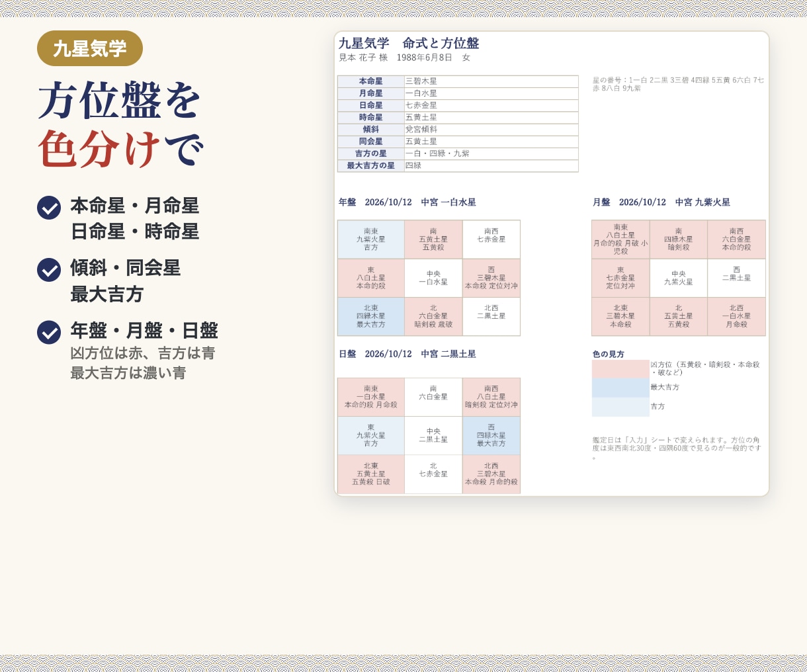Select 日盤 cell 南 六白金星

(433, 397)
